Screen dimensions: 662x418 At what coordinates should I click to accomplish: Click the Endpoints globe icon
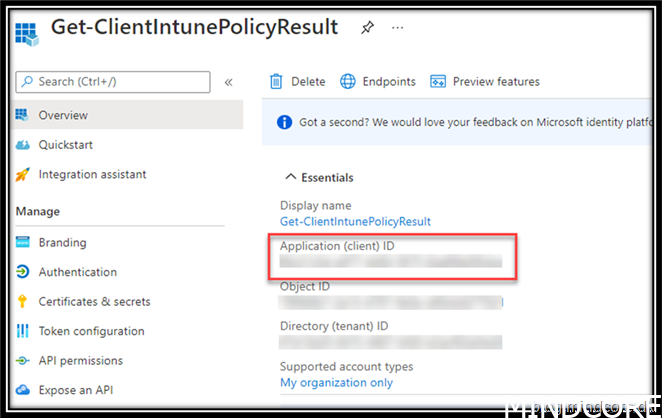pos(348,82)
